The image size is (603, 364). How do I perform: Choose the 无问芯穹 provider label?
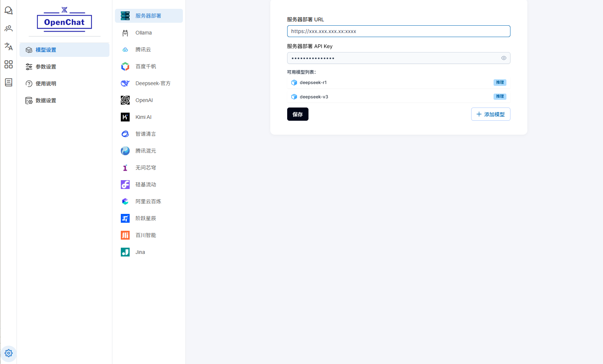click(x=146, y=168)
